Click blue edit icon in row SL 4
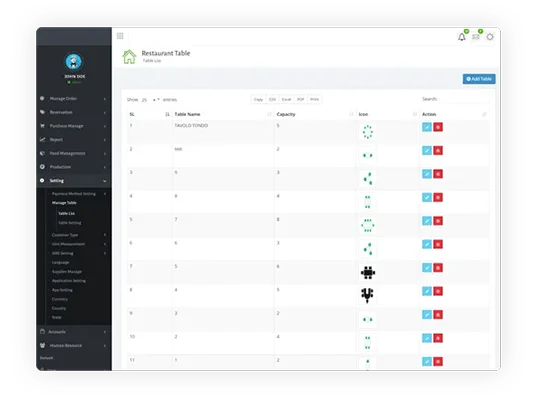This screenshot has width=555, height=397. [x=427, y=197]
